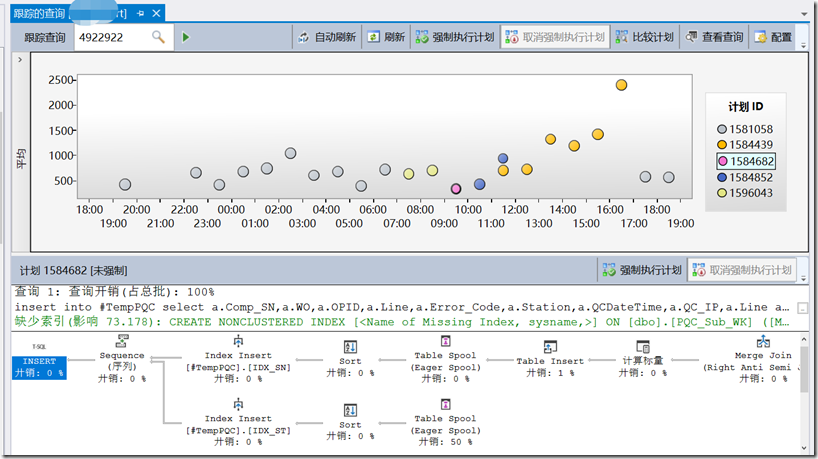Expand the left collapsed pane chevron
Viewport: 818px width, 459px height.
coord(20,59)
